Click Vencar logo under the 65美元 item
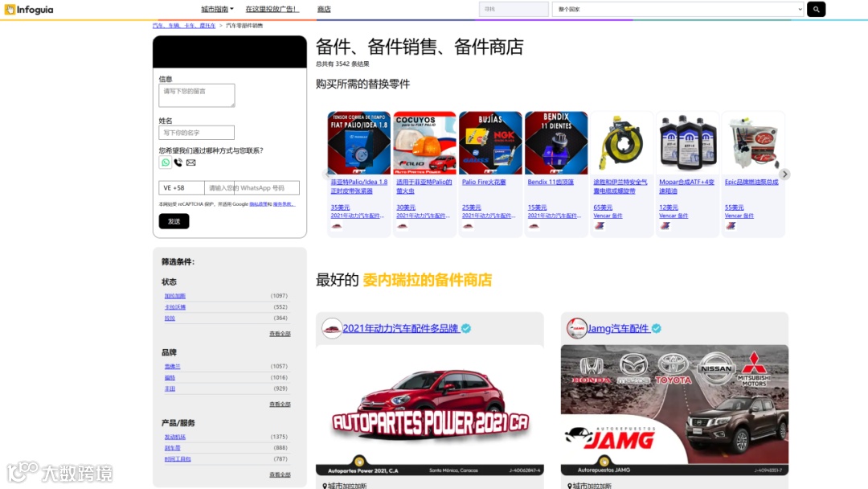Viewport: 868px width, 489px height. (x=600, y=226)
